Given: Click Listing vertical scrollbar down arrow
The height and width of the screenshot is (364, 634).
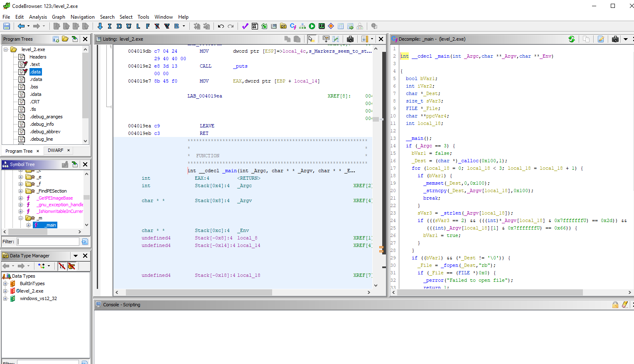Looking at the screenshot, I should pos(376,286).
